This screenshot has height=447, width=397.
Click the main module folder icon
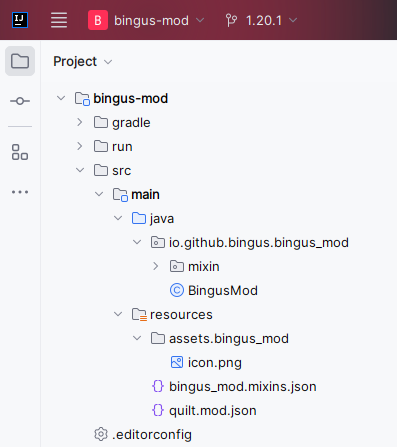120,195
